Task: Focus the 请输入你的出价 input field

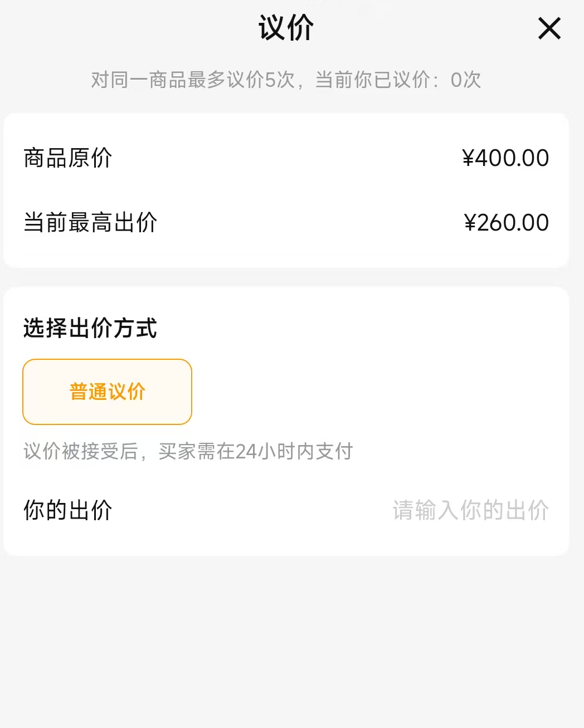Action: pos(470,510)
